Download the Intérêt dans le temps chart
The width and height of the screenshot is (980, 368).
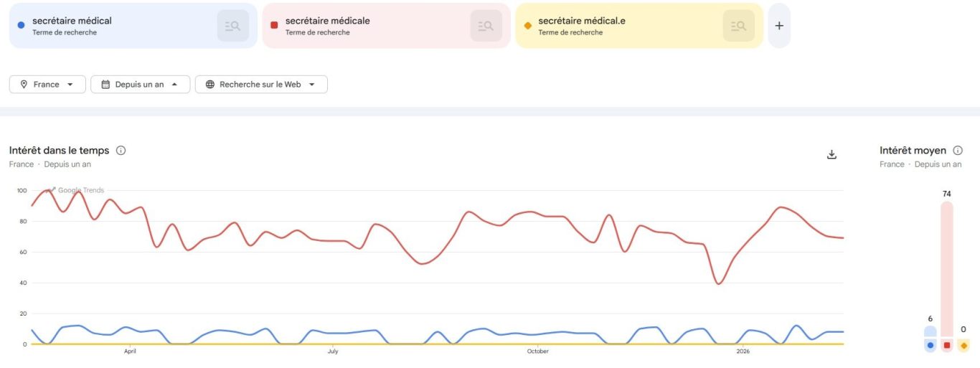tap(832, 154)
